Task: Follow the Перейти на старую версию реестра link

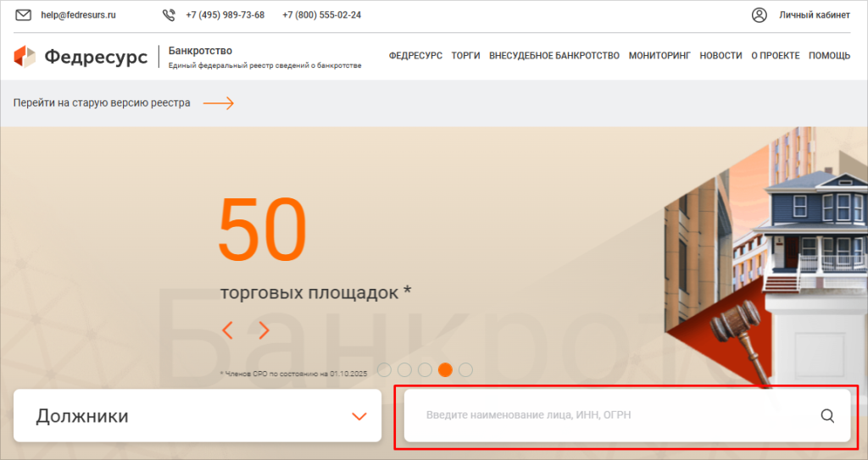Action: tap(102, 103)
